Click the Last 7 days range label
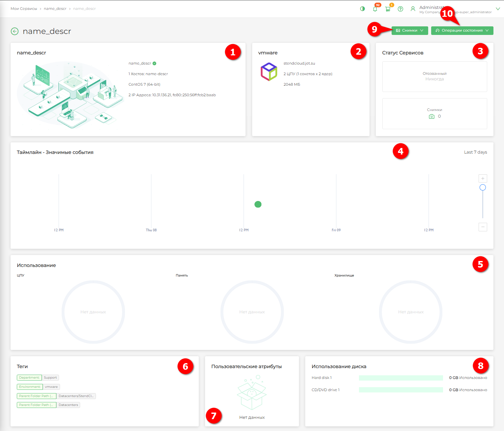Screen dimensions: 504x431 pos(475,152)
